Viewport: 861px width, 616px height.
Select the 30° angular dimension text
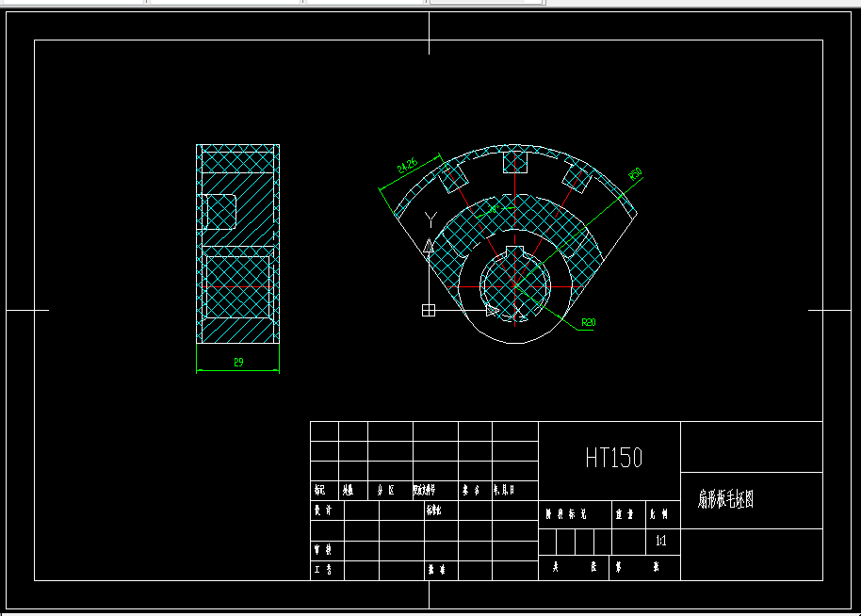click(x=493, y=210)
